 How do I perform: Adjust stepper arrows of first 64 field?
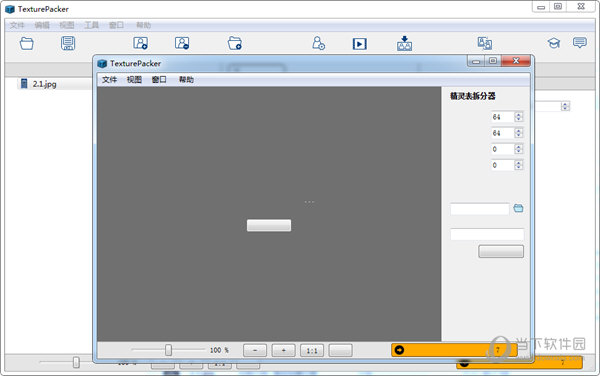[x=518, y=117]
